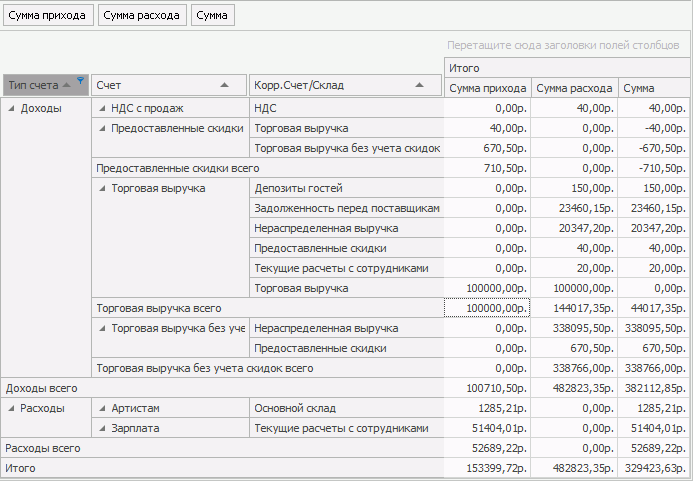Click the sort arrow in Счет header
Screen dimensions: 693x481
tap(225, 85)
